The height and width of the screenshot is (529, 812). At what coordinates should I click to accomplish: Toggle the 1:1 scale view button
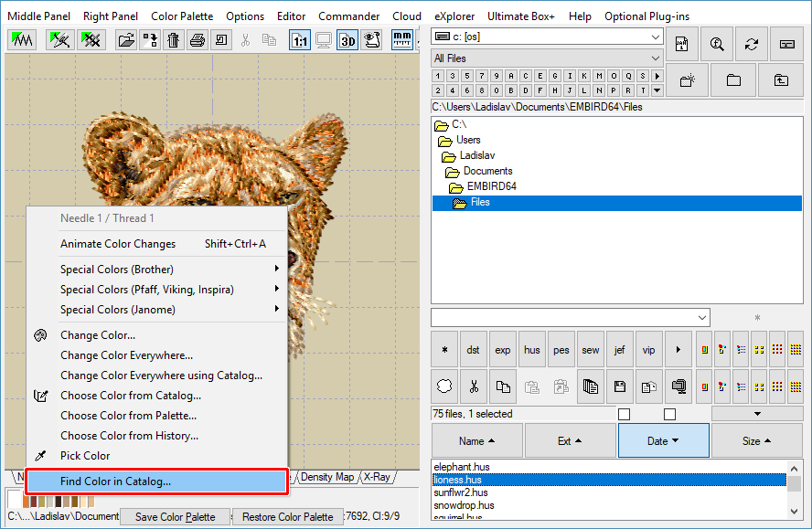pos(300,40)
